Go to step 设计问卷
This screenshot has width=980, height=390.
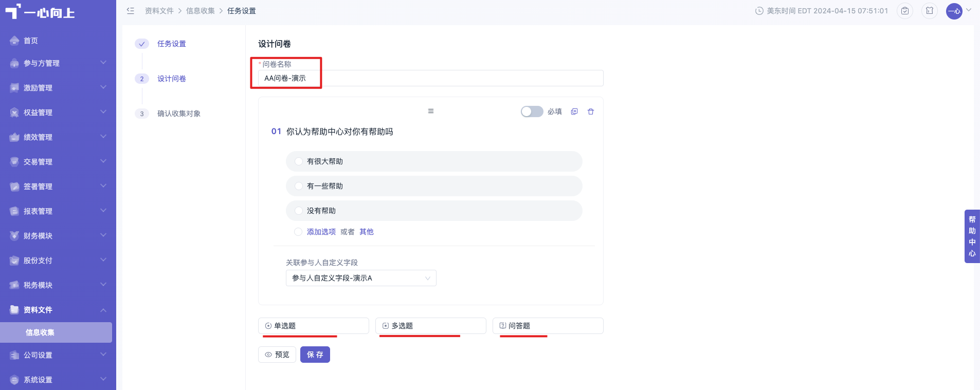click(x=172, y=79)
